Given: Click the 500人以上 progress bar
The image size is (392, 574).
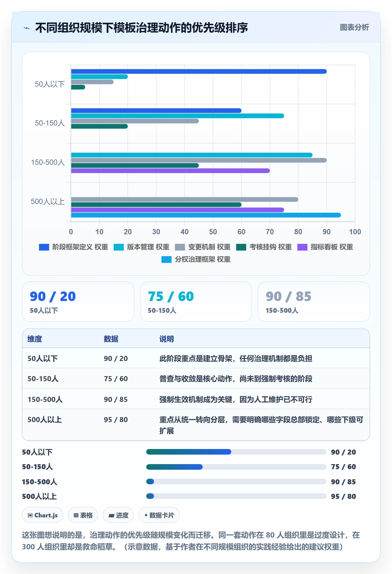Looking at the screenshot, I should [x=236, y=496].
